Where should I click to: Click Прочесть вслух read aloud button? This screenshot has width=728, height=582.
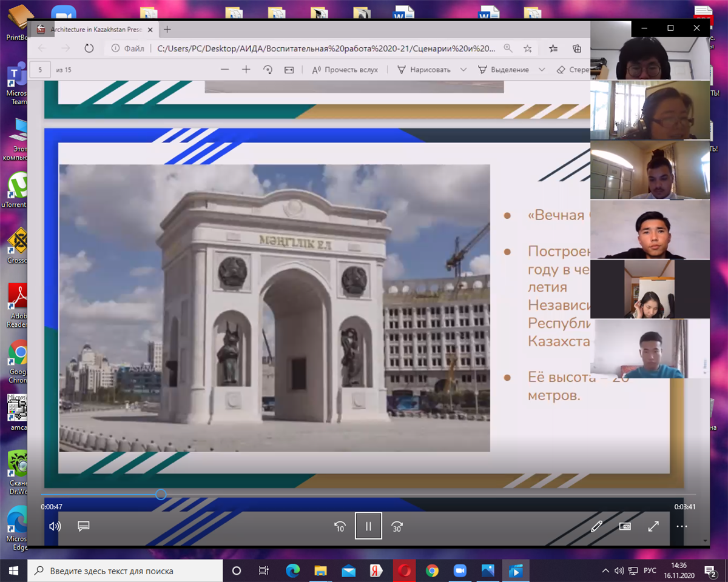[345, 70]
